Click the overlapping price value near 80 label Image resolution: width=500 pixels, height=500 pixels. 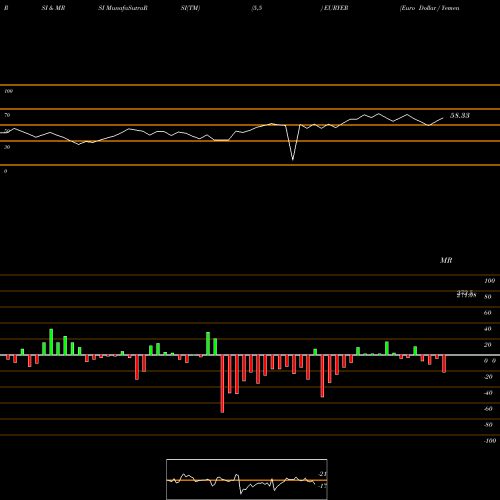pyautogui.click(x=466, y=294)
